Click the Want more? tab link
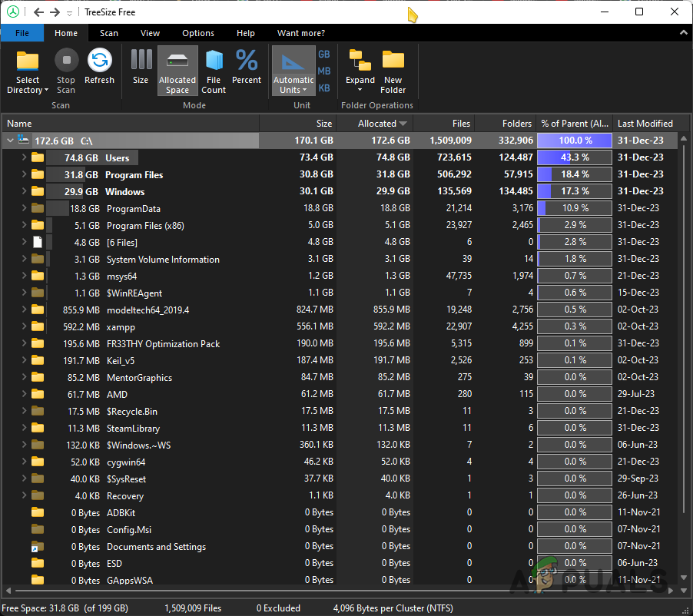Image resolution: width=693 pixels, height=616 pixels. tap(301, 33)
